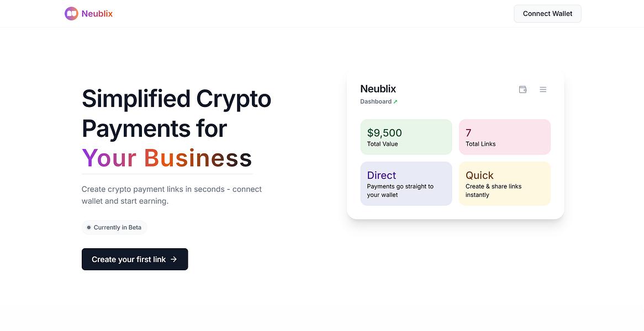
Task: Click the arrow icon in Create your first link
Action: click(174, 259)
